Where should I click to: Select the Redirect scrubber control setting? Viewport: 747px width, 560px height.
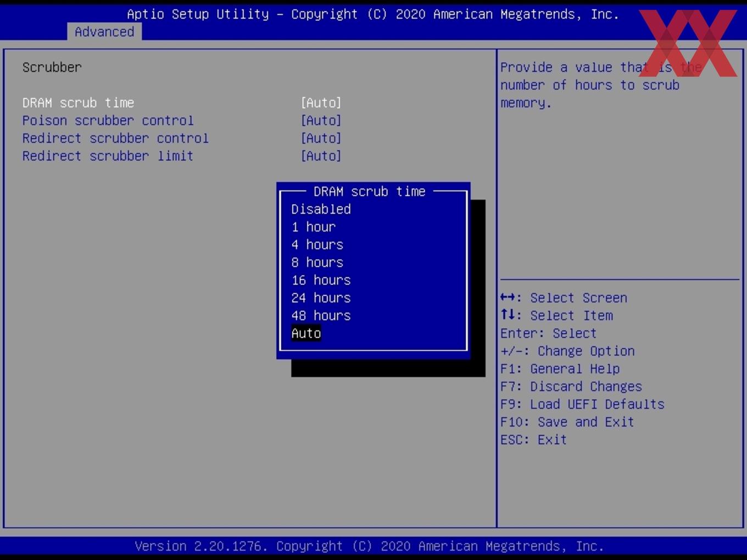pyautogui.click(x=115, y=138)
